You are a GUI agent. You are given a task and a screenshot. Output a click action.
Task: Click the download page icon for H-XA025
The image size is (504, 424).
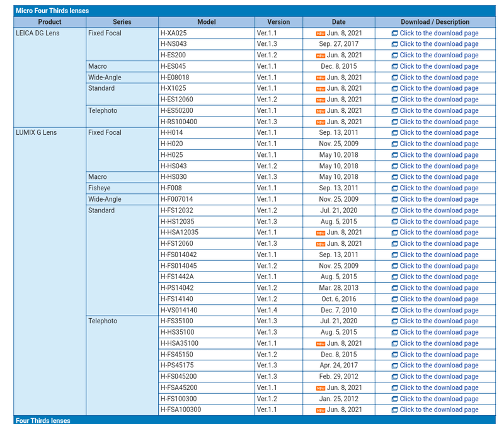pyautogui.click(x=394, y=33)
